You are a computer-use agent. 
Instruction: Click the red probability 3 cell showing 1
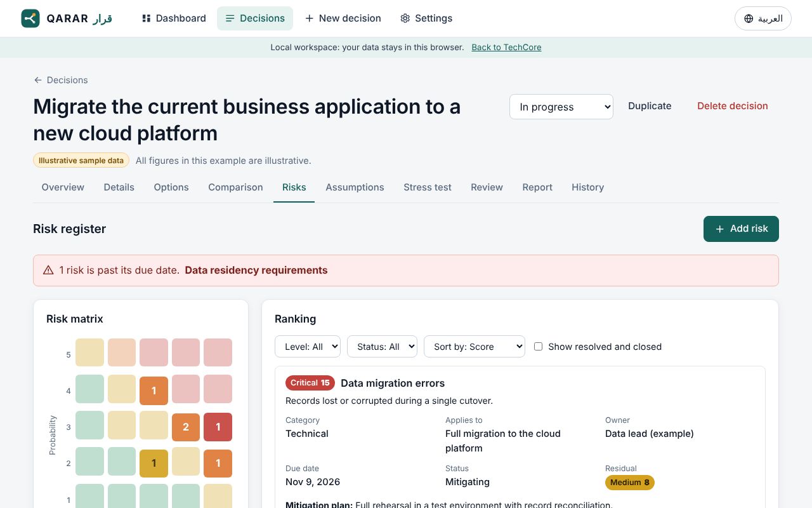218,427
